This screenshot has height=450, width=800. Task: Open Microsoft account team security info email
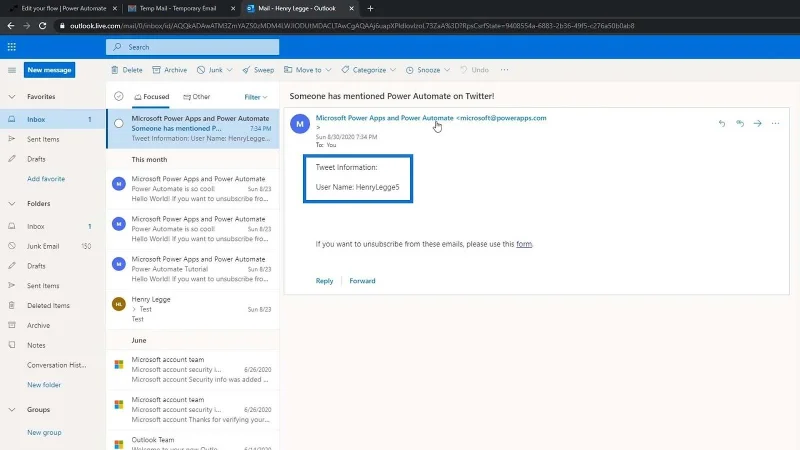click(x=193, y=369)
